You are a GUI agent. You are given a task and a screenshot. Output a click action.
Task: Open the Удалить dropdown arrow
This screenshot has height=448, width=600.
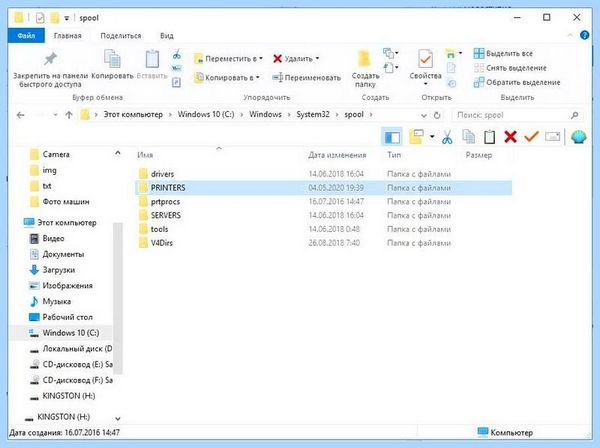[x=317, y=59]
